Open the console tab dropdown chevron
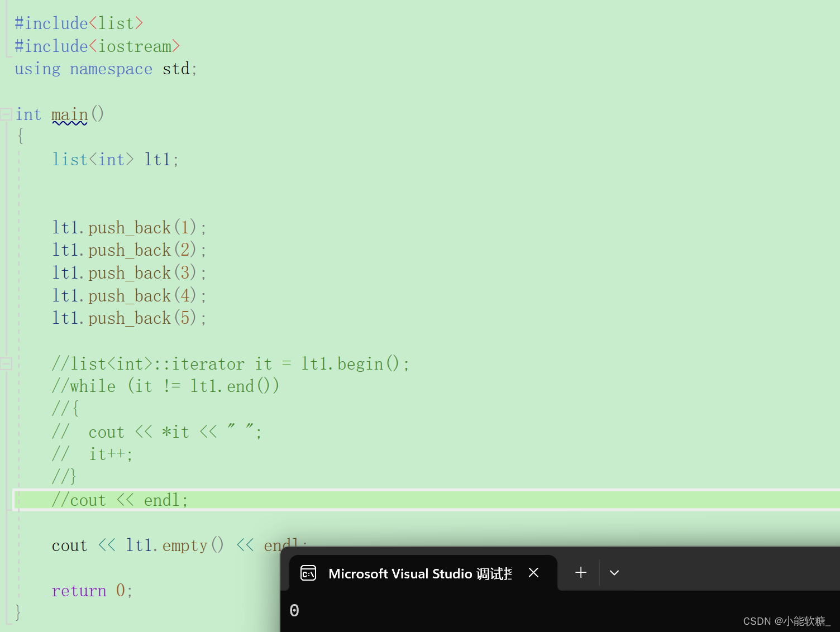This screenshot has width=840, height=632. coord(614,573)
